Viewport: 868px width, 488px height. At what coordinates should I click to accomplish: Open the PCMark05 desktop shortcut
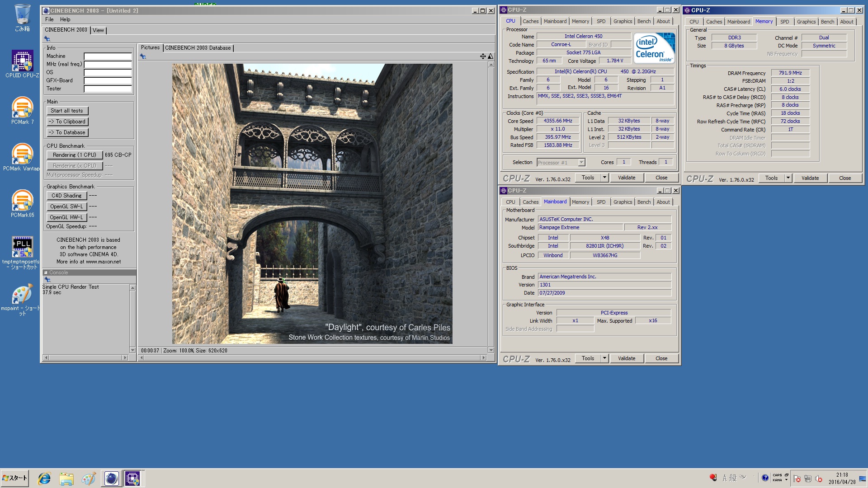22,204
